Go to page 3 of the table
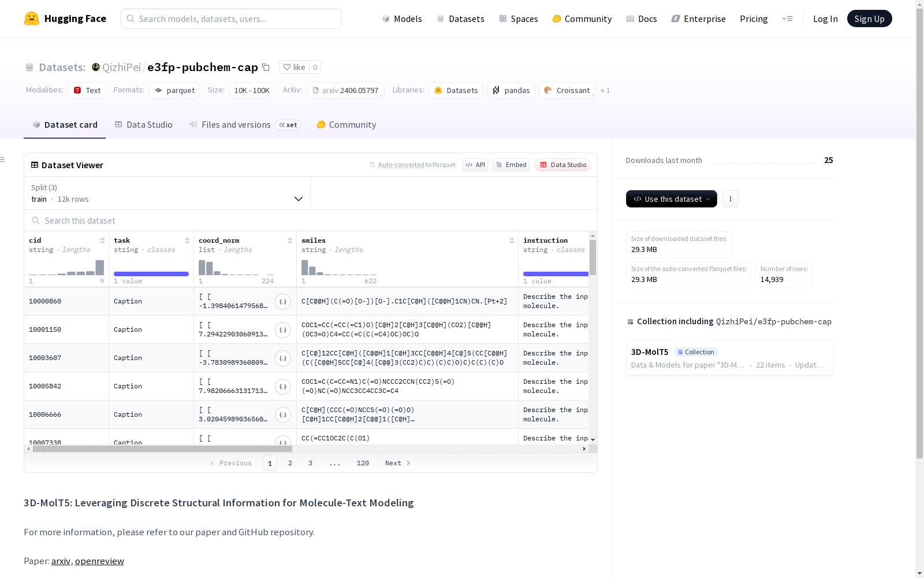924x578 pixels. coord(310,463)
